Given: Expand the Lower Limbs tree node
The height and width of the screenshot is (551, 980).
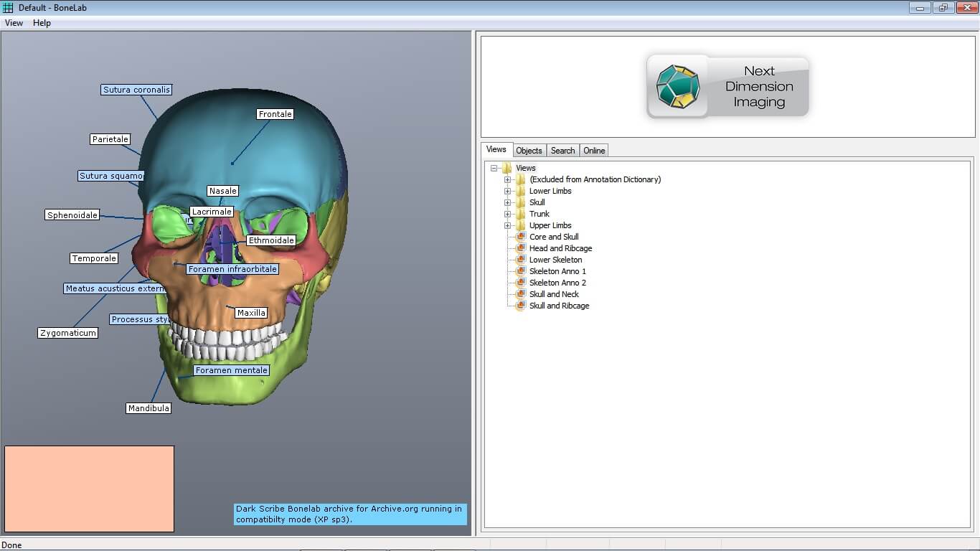Looking at the screenshot, I should [x=507, y=191].
